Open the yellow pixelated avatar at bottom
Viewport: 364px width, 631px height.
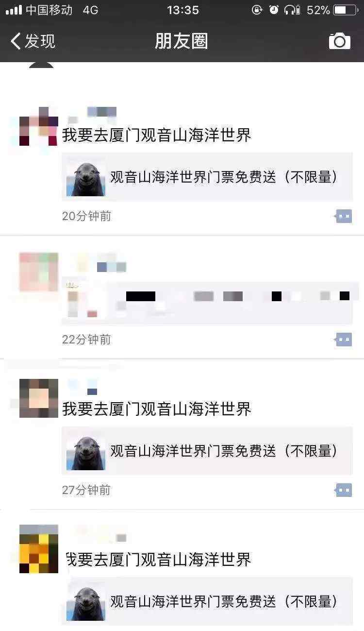click(x=39, y=549)
